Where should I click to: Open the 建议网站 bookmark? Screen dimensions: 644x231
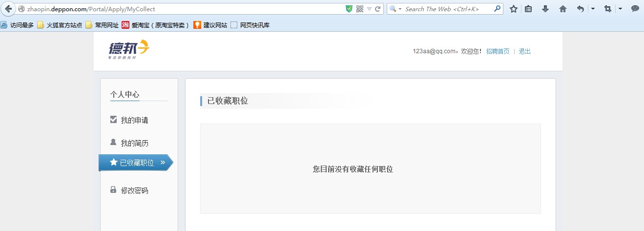[x=210, y=25]
